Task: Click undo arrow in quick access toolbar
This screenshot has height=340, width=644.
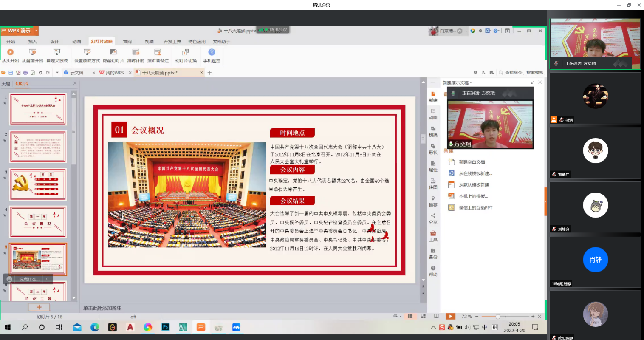Action: 40,73
